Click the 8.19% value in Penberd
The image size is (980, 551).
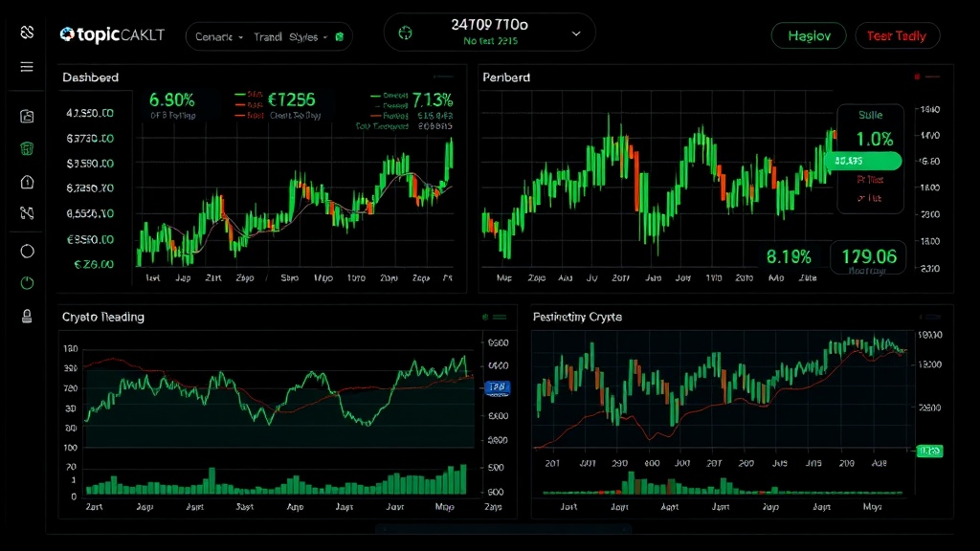pos(789,256)
